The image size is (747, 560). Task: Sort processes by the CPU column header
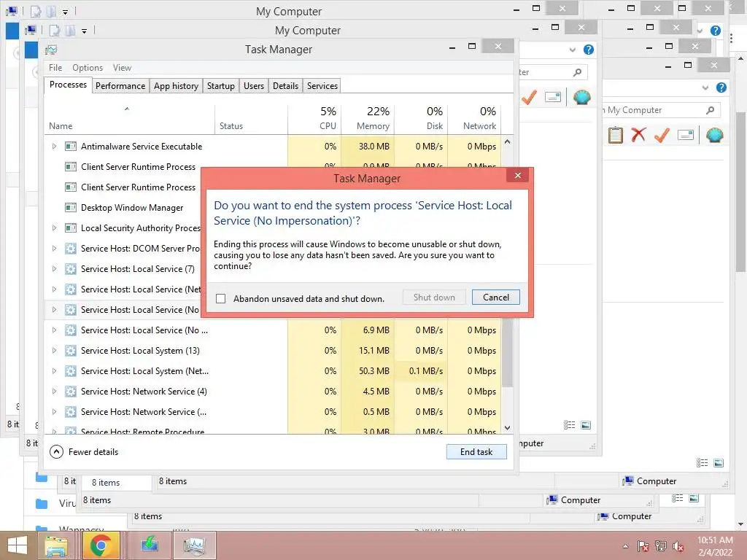coord(314,118)
